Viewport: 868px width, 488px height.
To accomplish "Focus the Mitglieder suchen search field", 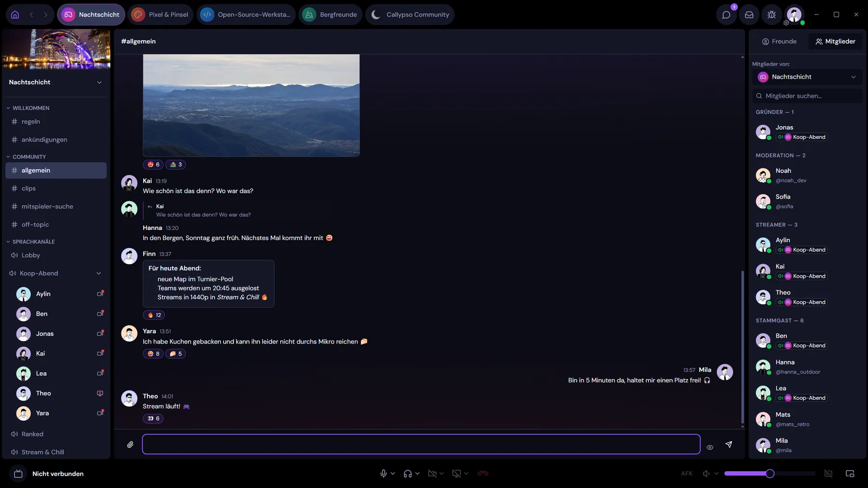I will point(807,96).
